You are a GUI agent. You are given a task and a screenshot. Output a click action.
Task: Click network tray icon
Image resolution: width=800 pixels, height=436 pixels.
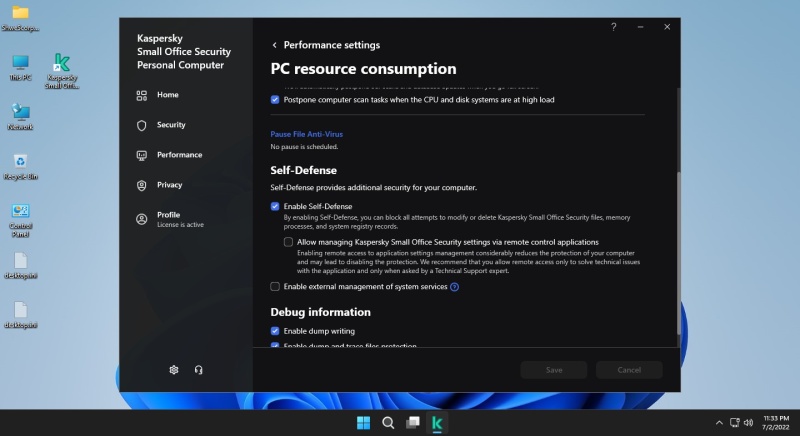coord(735,423)
